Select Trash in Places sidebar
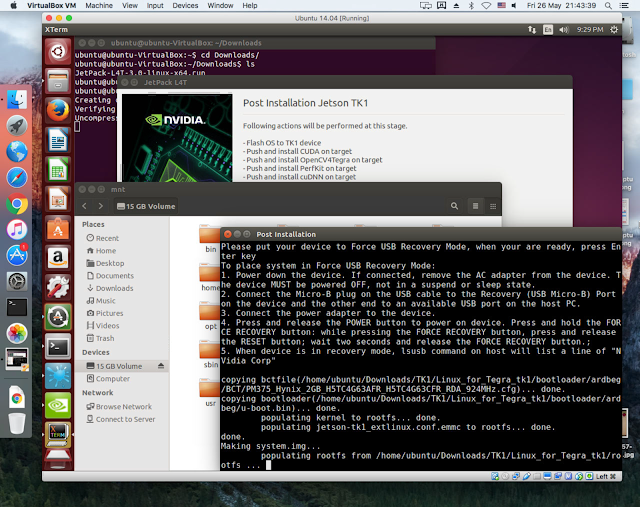Viewport: 640px width, 507px height. 100,338
